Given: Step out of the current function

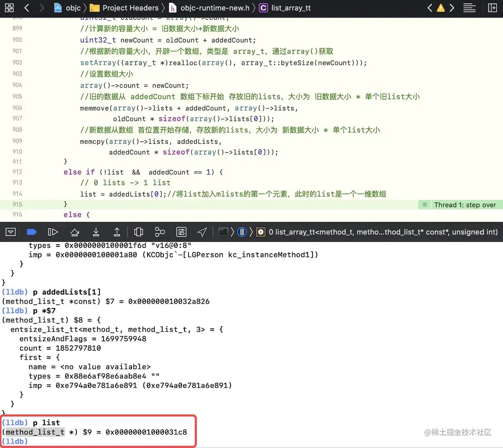Looking at the screenshot, I should pos(117,232).
